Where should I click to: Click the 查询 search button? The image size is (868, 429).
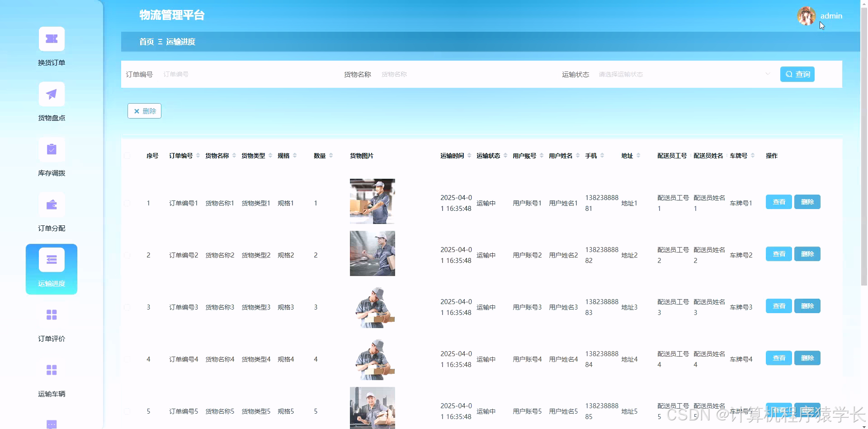coord(797,74)
